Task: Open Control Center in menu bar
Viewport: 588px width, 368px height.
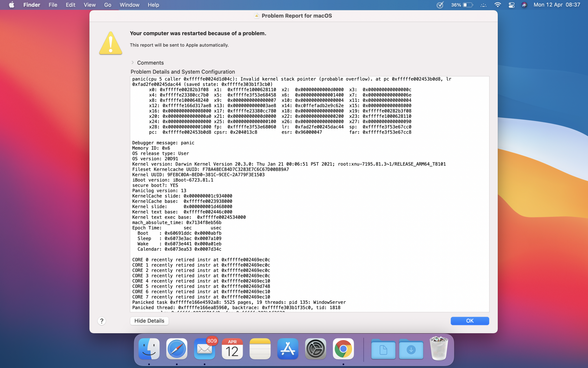Action: click(x=512, y=5)
